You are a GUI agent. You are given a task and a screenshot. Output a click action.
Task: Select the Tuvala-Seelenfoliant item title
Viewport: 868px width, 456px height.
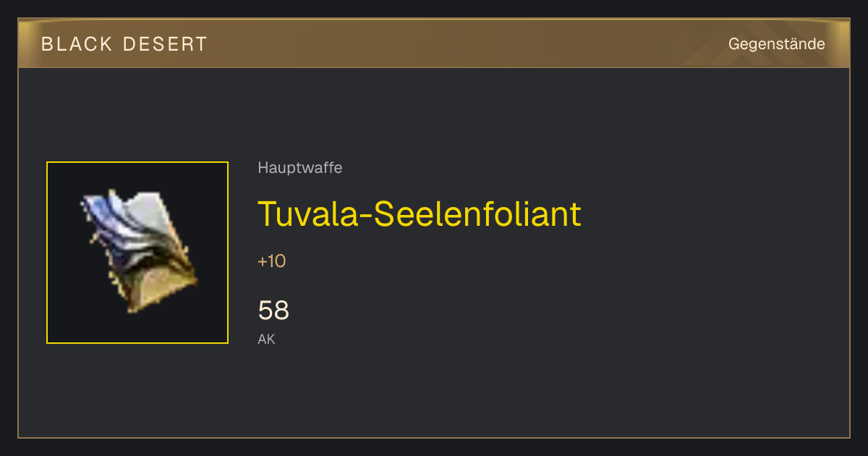click(420, 214)
